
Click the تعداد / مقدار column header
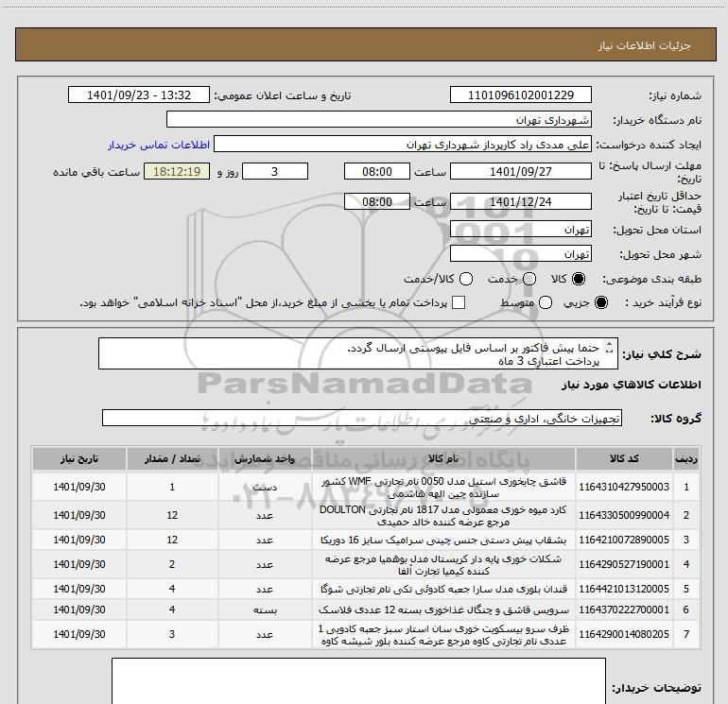tap(172, 458)
